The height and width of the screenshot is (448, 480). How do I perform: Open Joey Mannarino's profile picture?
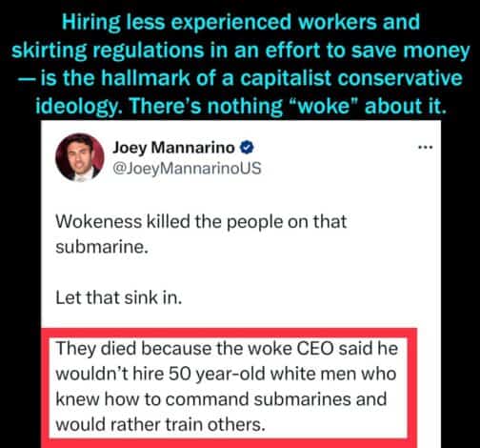[x=80, y=157]
